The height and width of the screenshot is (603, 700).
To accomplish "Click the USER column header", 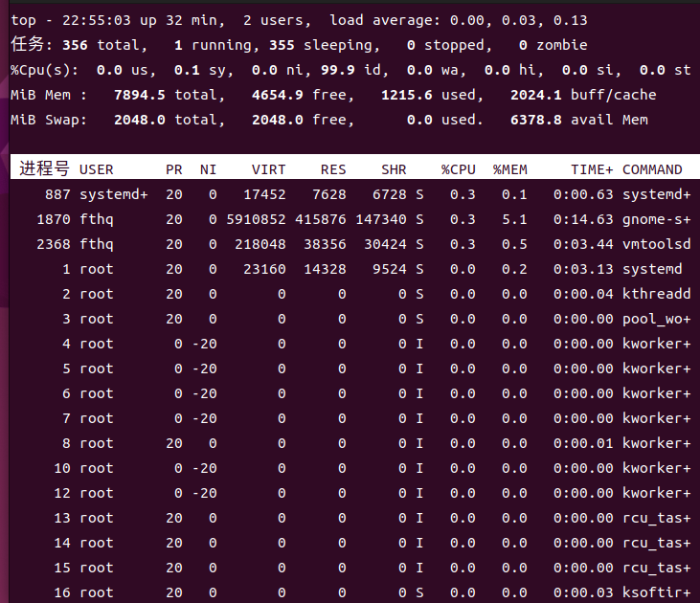I will (x=96, y=169).
